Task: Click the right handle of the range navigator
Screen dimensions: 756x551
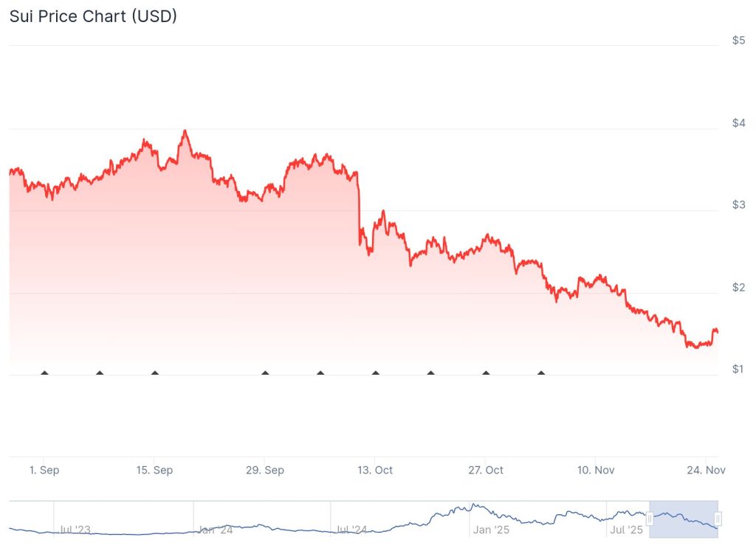Action: tap(718, 519)
